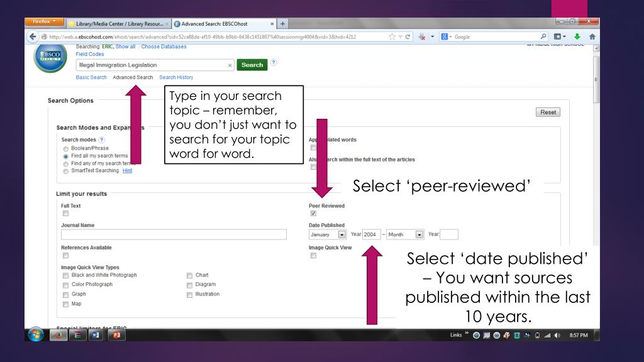This screenshot has width=644, height=362.
Task: Open the network signal tray icon
Action: click(547, 336)
